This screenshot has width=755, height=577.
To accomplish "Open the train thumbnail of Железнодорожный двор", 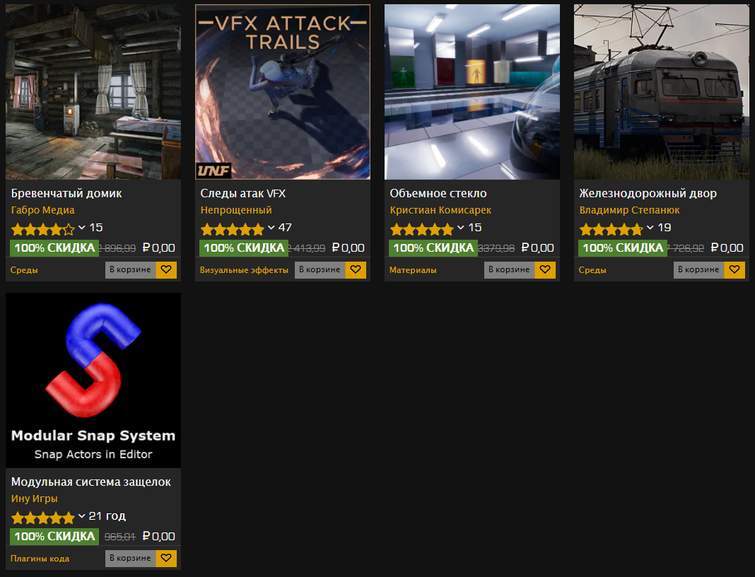I will (x=659, y=92).
